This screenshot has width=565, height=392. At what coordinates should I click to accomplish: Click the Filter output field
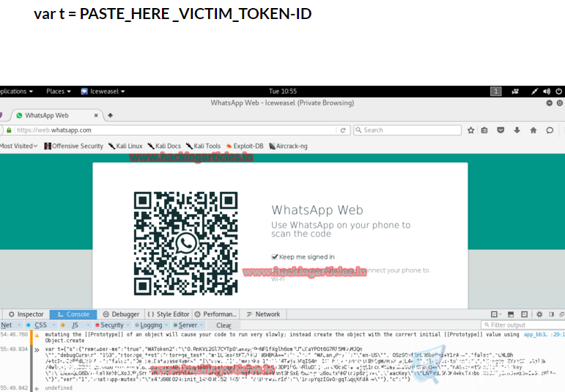(522, 325)
